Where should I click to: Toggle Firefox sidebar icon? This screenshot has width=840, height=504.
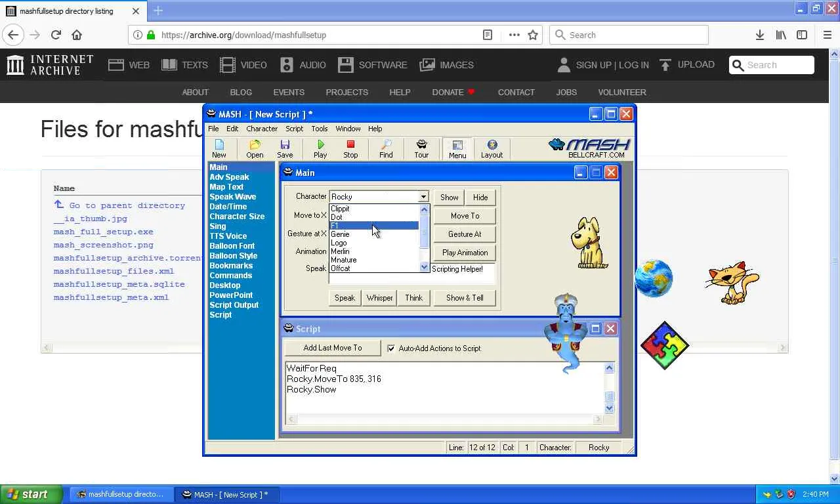point(802,35)
